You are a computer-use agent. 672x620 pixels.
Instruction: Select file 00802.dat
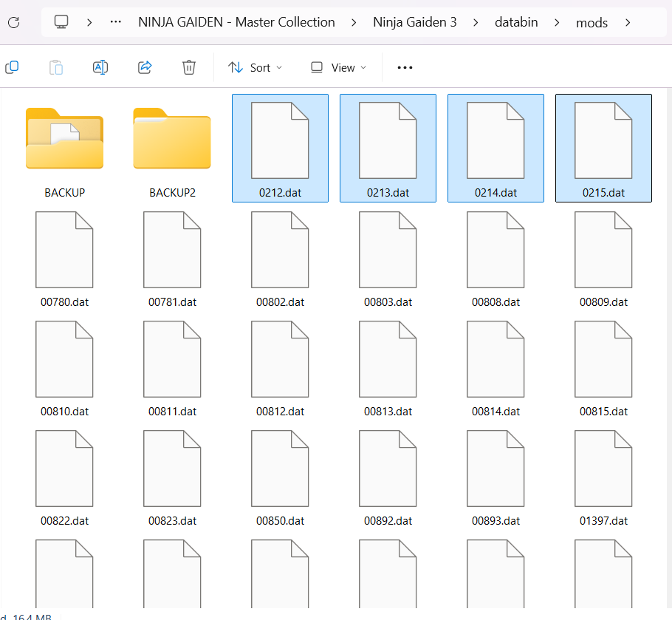[281, 259]
